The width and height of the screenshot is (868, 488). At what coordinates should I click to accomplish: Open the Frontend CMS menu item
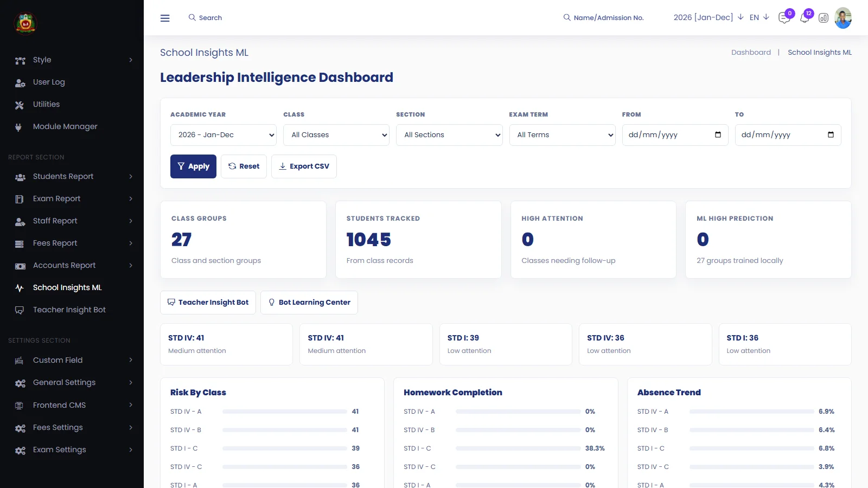click(72, 406)
